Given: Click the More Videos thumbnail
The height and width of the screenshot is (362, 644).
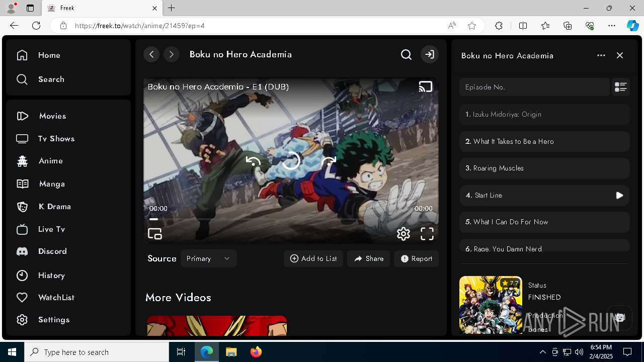Looking at the screenshot, I should tap(217, 325).
